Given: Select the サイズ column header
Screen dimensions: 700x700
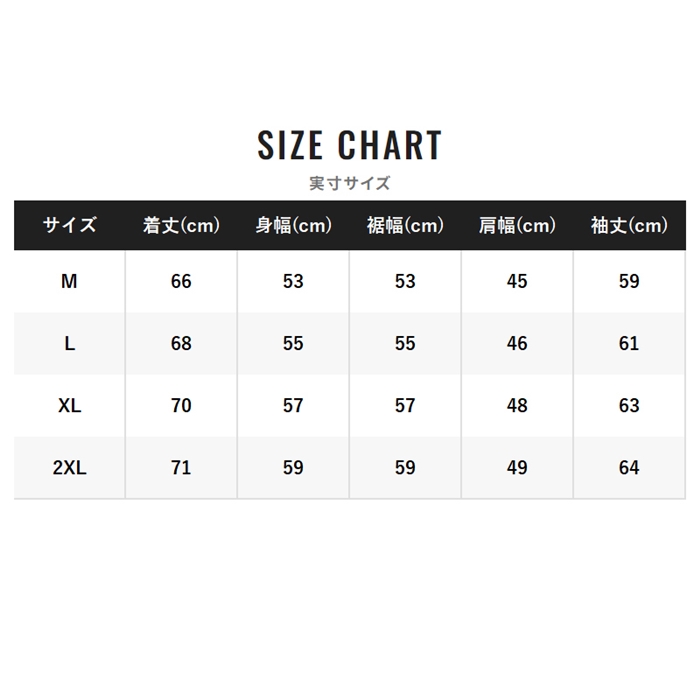Looking at the screenshot, I should pyautogui.click(x=69, y=225).
